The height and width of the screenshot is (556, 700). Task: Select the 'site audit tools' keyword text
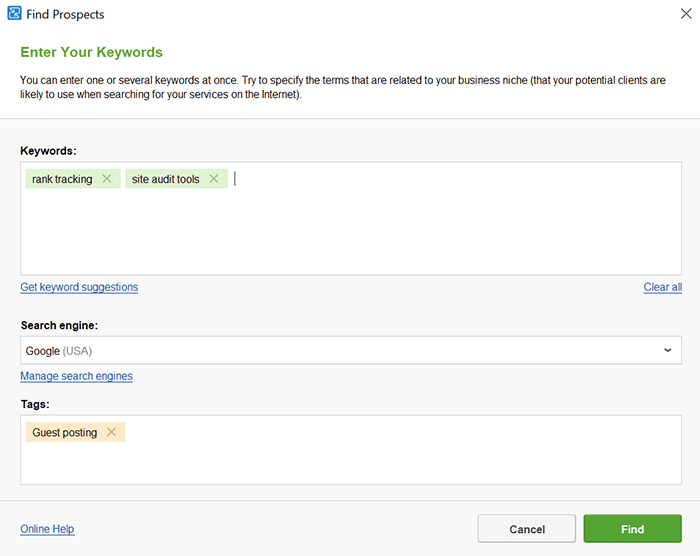pos(166,179)
